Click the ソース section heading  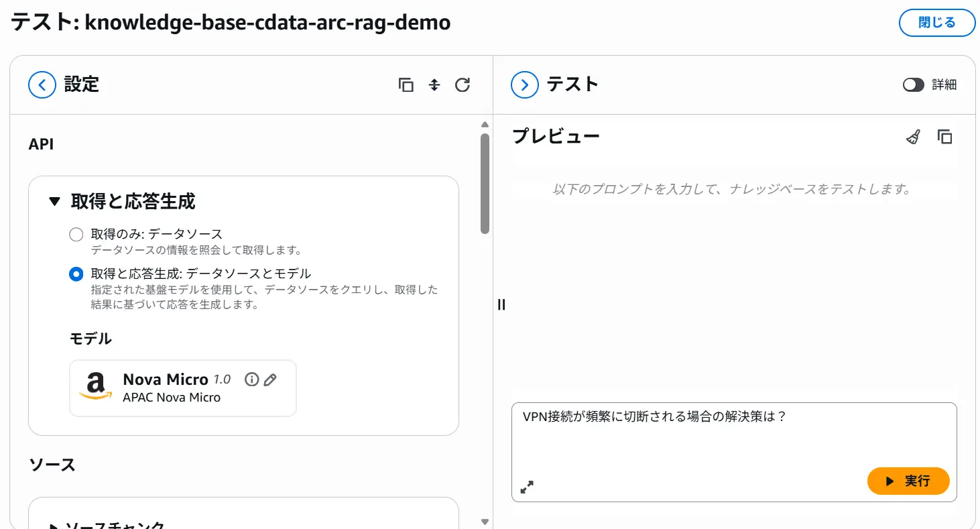[52, 465]
